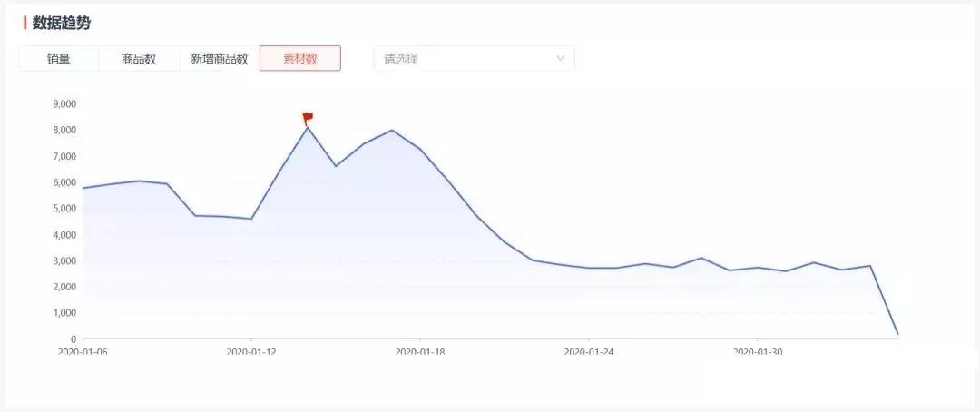Click the 2020-01-30 x-axis date label
This screenshot has height=412, width=980.
758,351
